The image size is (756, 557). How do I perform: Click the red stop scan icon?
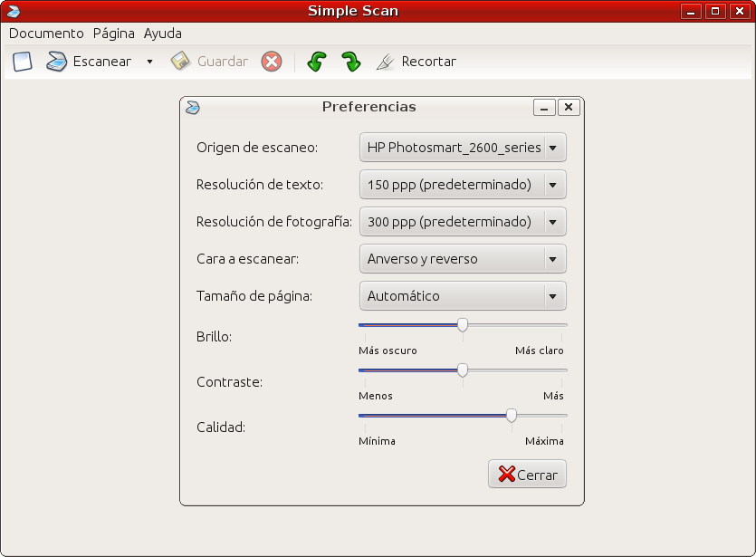pos(272,62)
